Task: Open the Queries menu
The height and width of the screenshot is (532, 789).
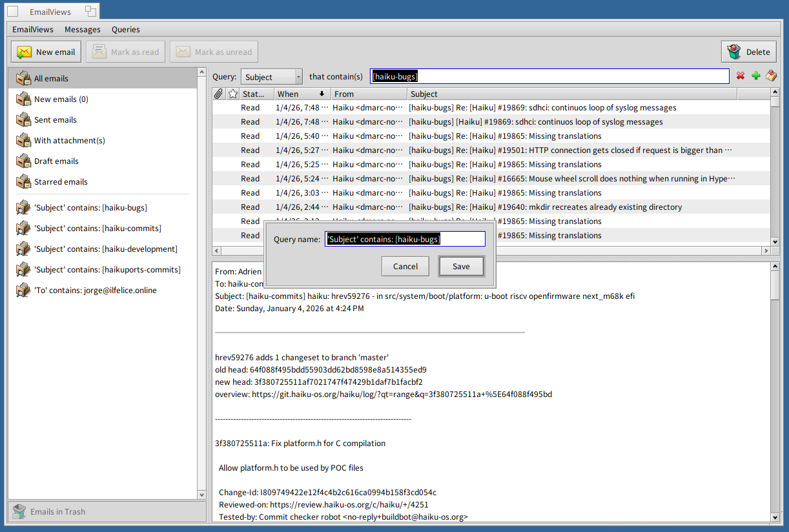Action: coord(125,30)
